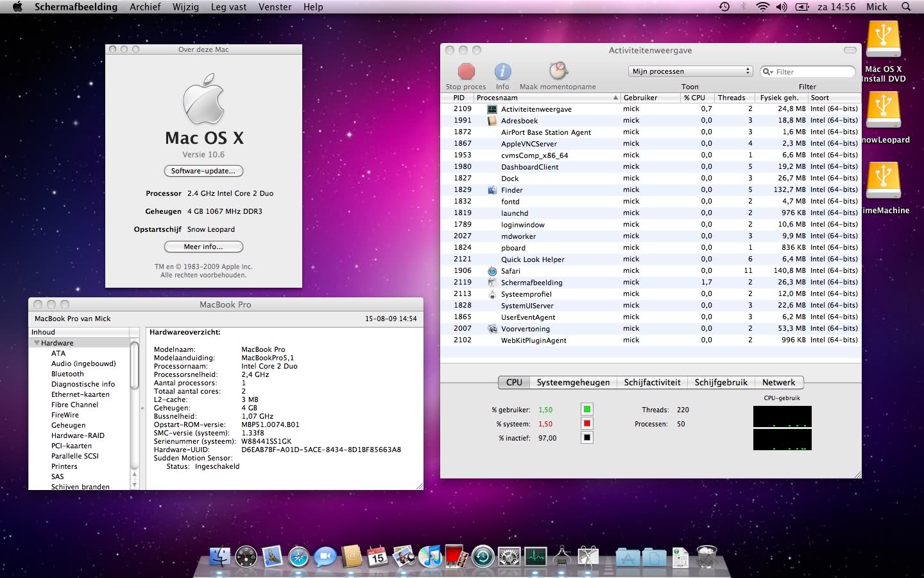
Task: Open the Info inspector icon
Action: (502, 71)
